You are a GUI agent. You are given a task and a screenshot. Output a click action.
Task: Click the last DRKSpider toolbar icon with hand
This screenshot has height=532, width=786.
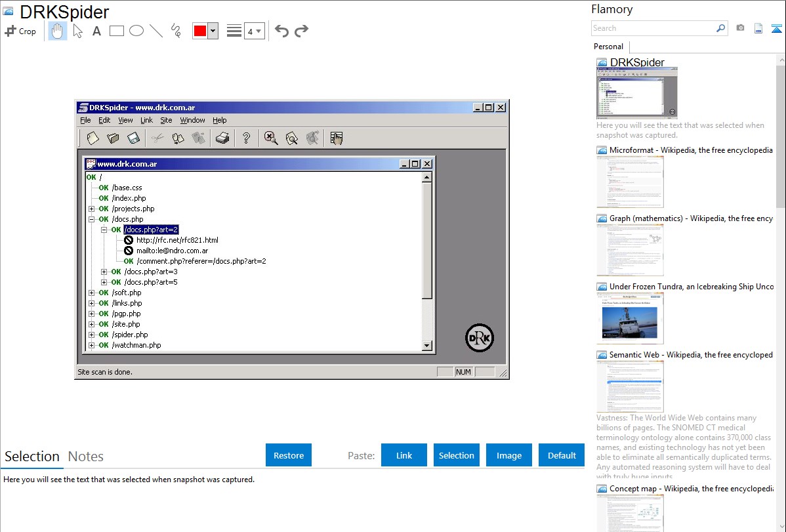(337, 138)
